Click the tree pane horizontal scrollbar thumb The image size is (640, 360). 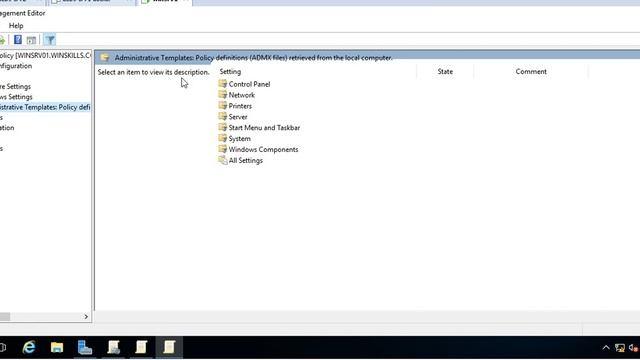click(5, 317)
